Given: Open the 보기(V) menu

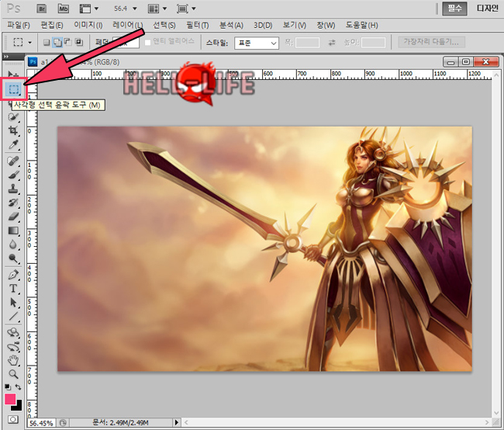Looking at the screenshot, I should 295,25.
